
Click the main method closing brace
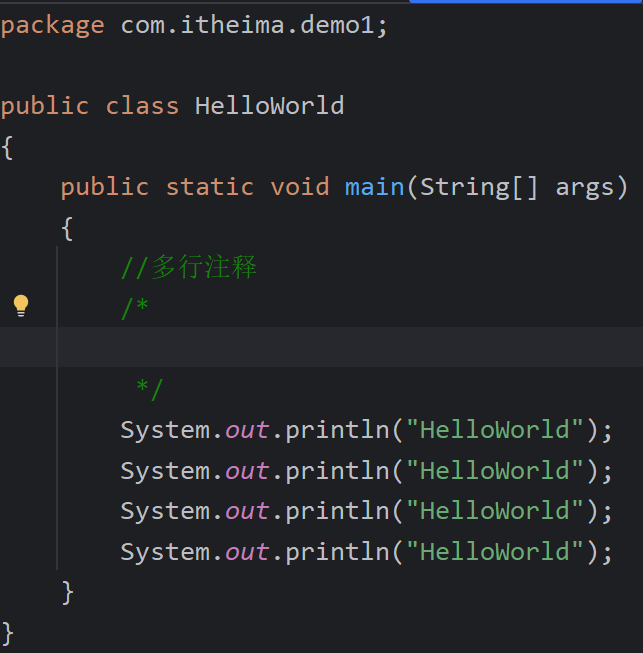tap(67, 592)
